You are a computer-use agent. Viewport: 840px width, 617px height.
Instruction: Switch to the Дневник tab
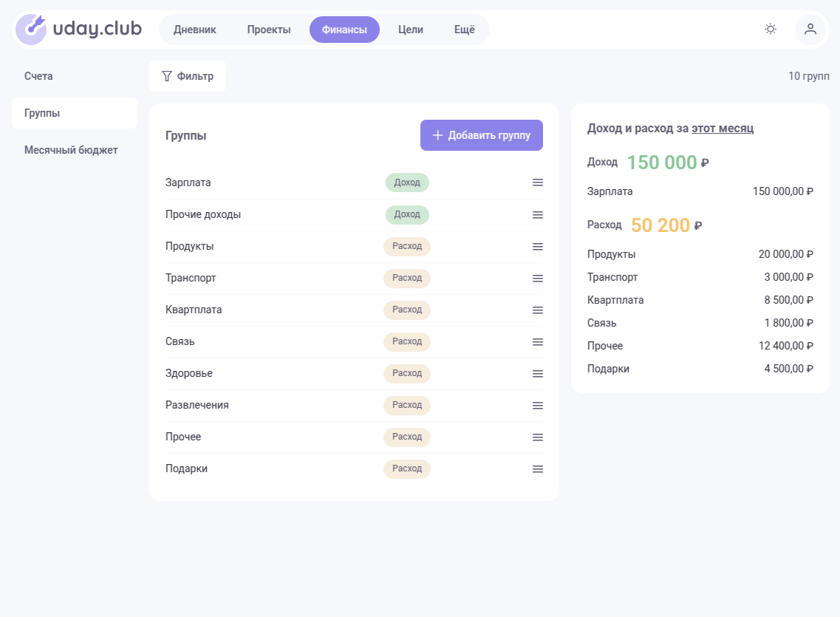[x=194, y=30]
